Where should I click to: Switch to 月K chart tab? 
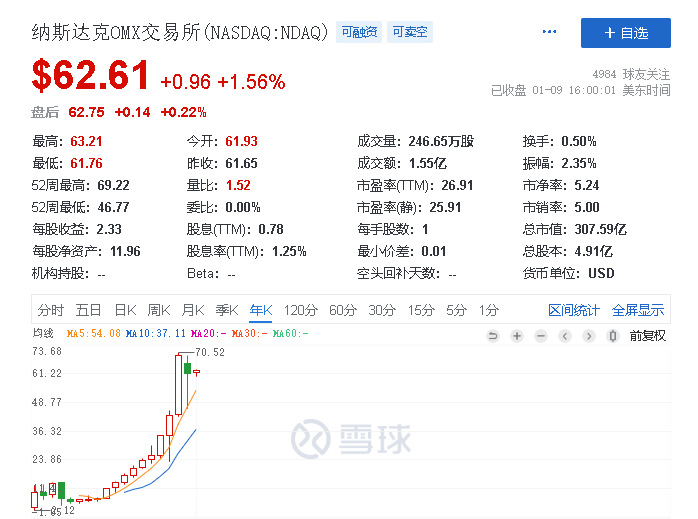click(193, 310)
